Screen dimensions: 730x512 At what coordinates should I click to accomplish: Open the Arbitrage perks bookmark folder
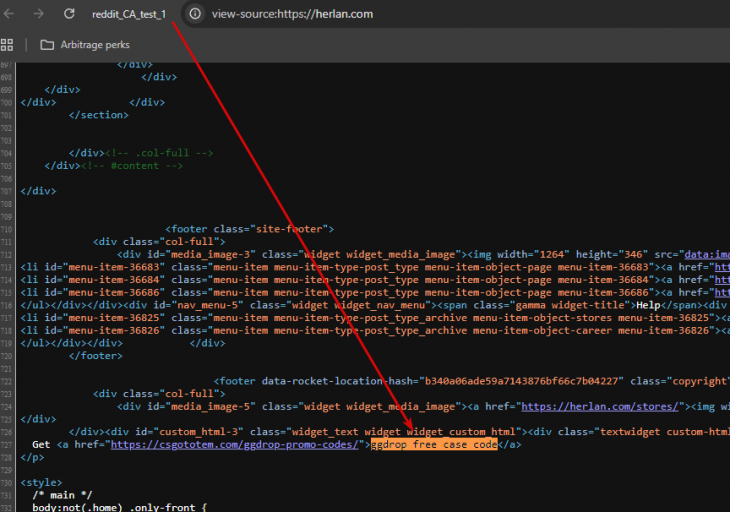85,45
